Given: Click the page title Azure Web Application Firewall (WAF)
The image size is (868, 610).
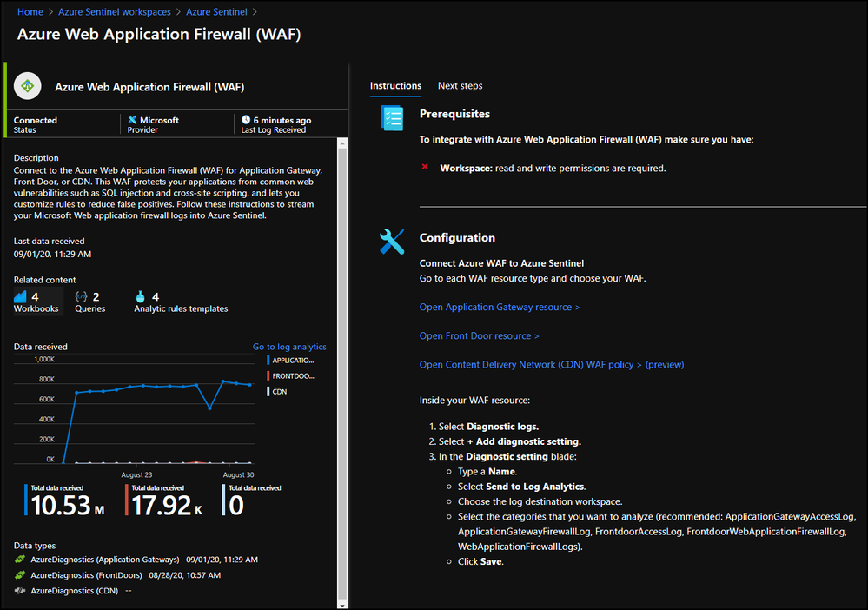Looking at the screenshot, I should (159, 34).
